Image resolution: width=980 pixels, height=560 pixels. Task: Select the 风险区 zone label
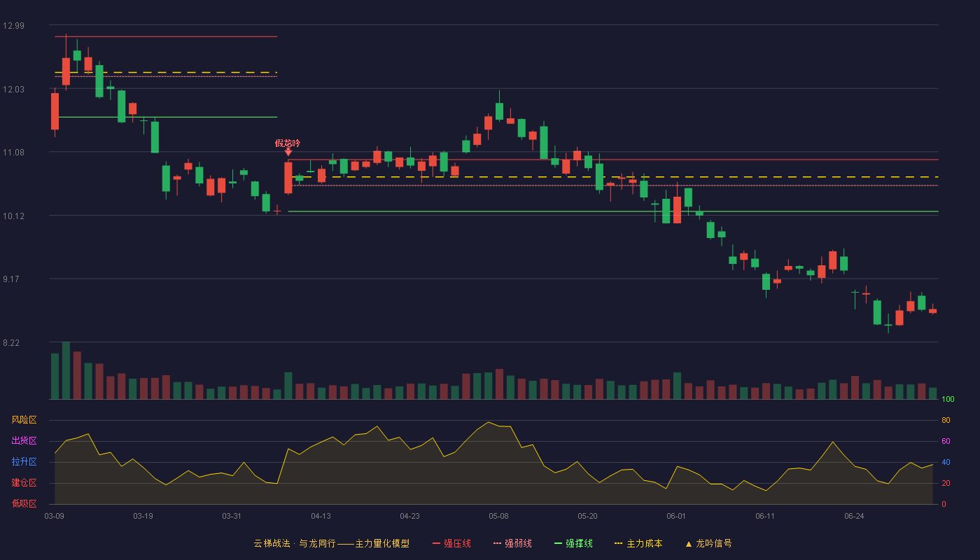pos(24,420)
